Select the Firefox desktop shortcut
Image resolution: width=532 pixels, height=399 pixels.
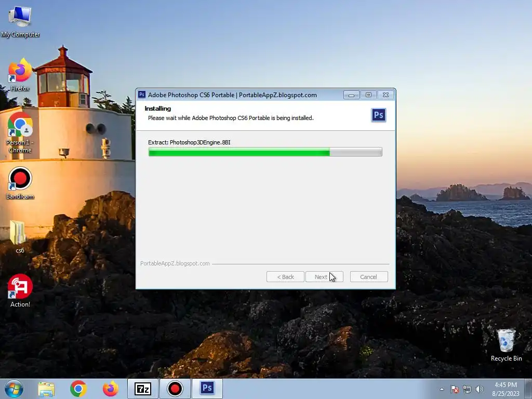tap(20, 75)
